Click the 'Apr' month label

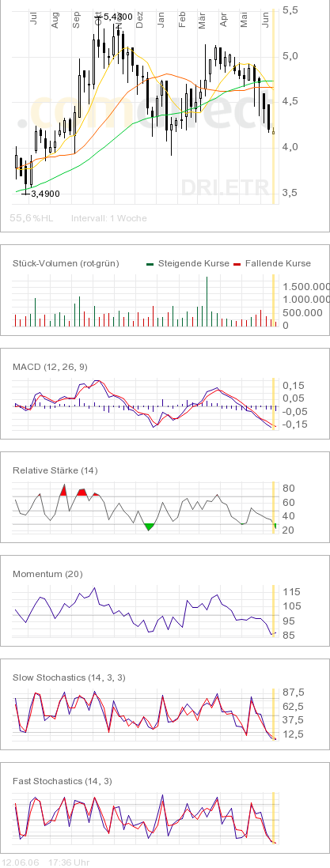(x=223, y=21)
